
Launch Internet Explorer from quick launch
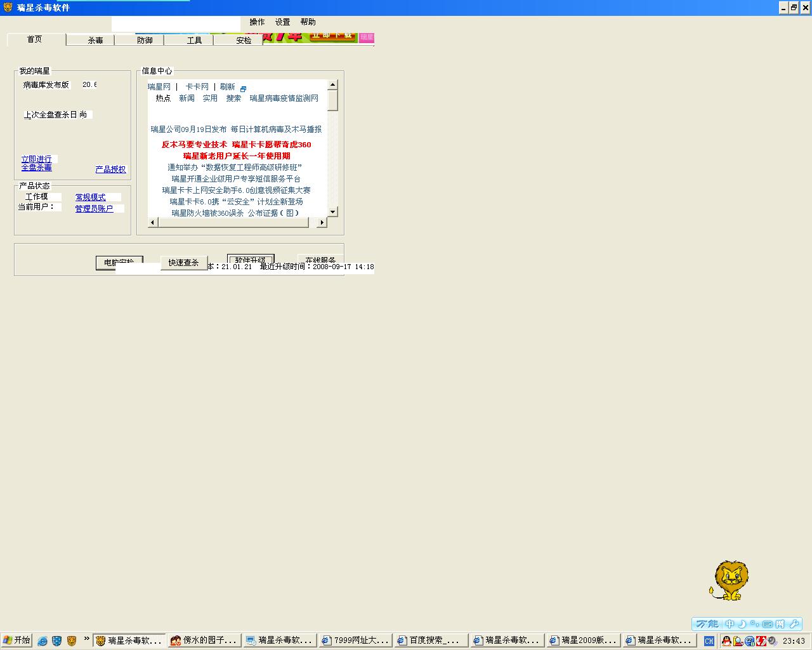43,641
